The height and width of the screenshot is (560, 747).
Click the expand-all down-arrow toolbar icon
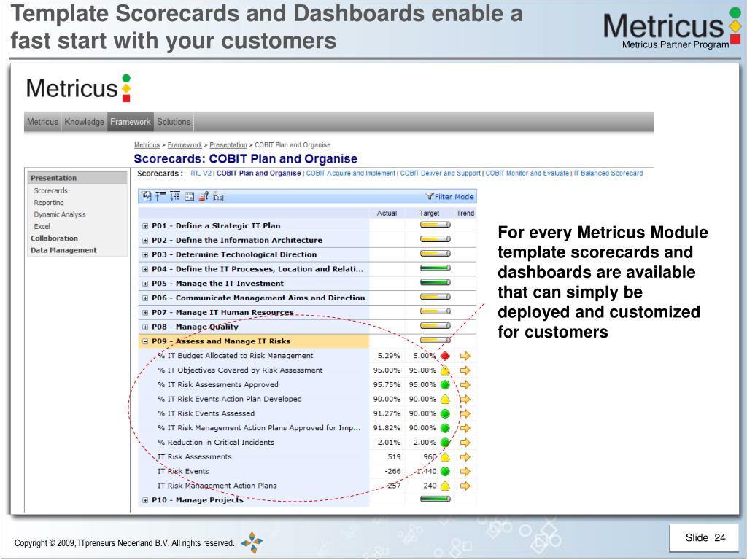175,196
